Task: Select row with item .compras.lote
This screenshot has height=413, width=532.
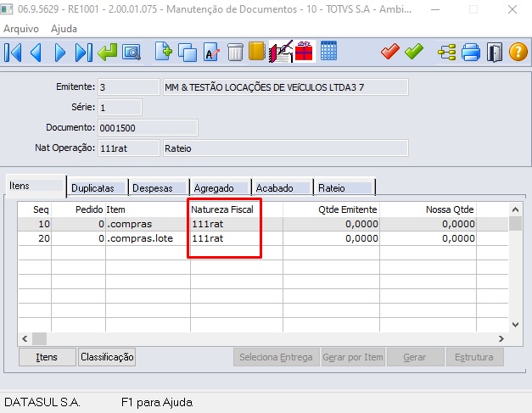Action: (x=263, y=238)
